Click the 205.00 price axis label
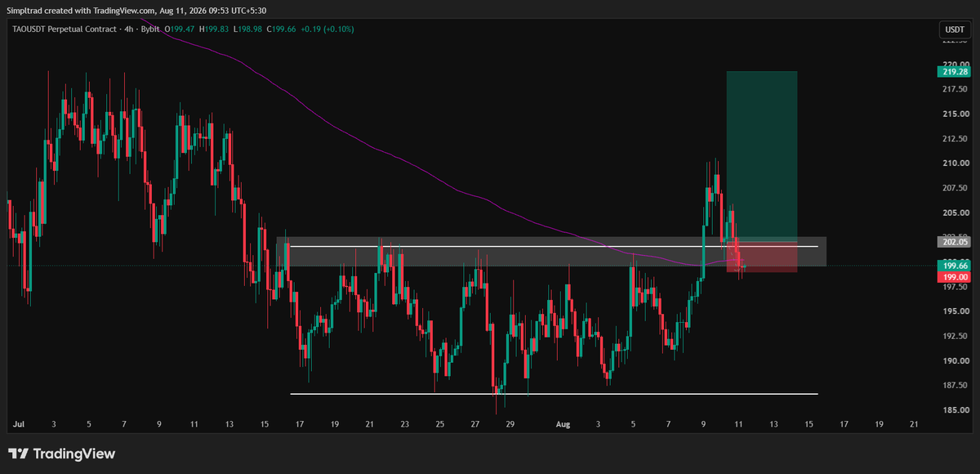 955,212
